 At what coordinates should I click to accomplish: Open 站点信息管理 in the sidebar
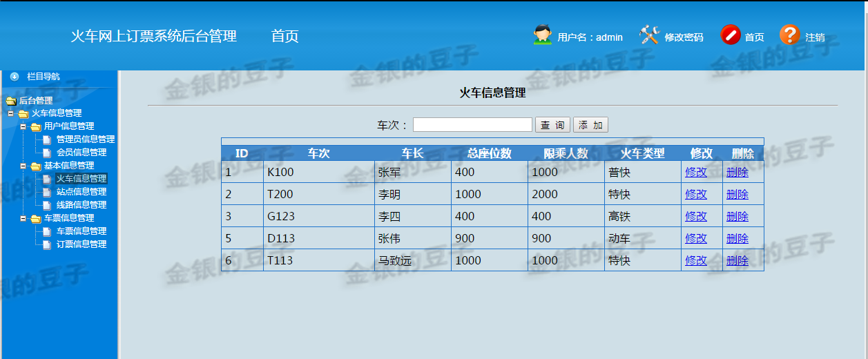[81, 192]
